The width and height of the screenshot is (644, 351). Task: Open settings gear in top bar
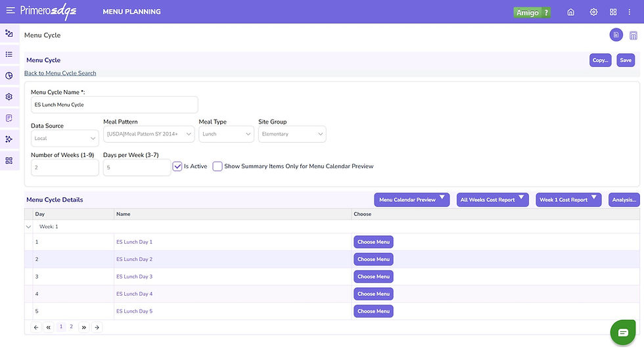point(593,12)
